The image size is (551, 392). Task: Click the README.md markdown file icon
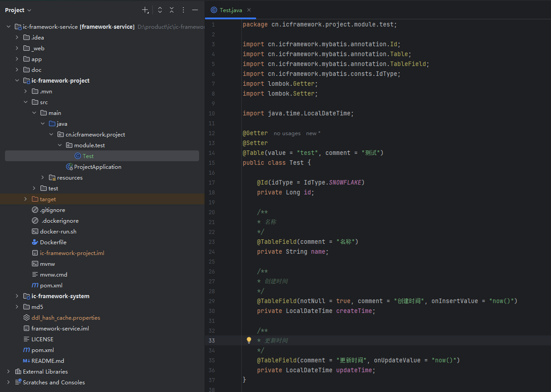tap(27, 361)
